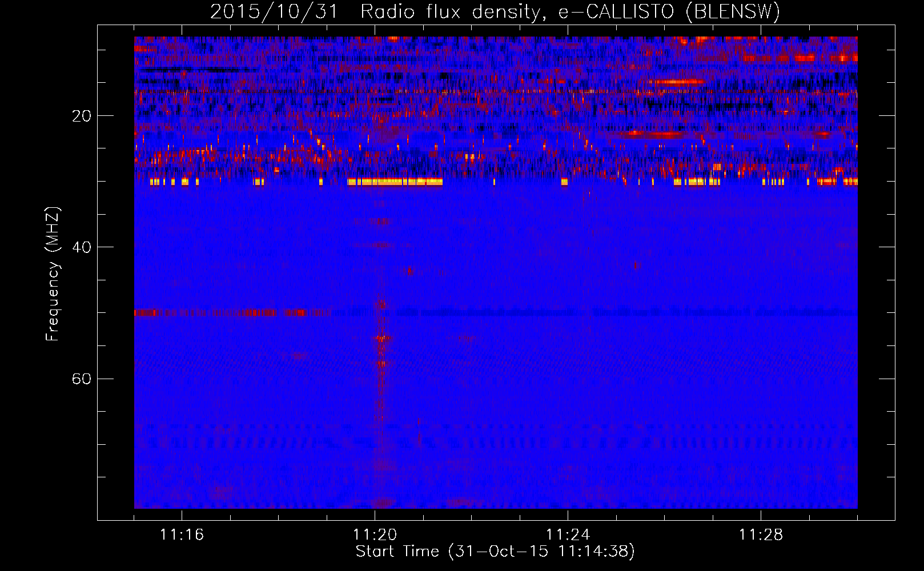Click the "Frequency (MHZ)" axis label
Screen dimensions: 924x571
pyautogui.click(x=53, y=274)
